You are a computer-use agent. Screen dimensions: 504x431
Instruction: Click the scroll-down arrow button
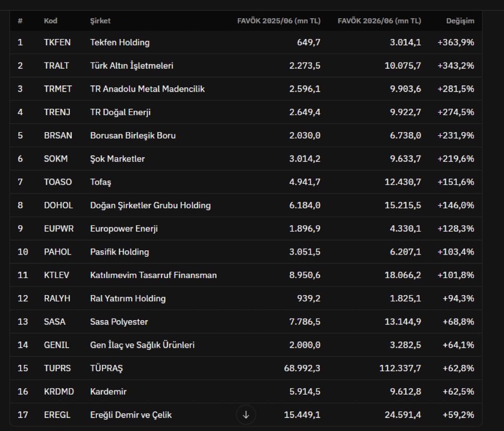[x=246, y=415]
